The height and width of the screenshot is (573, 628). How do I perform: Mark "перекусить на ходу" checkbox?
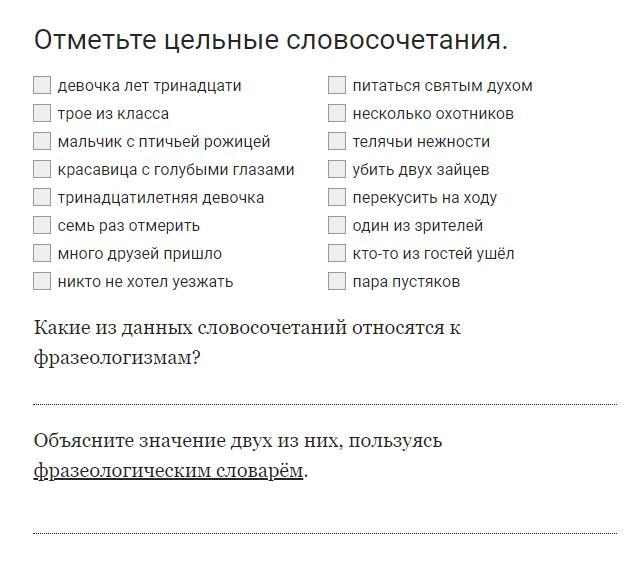tap(337, 197)
